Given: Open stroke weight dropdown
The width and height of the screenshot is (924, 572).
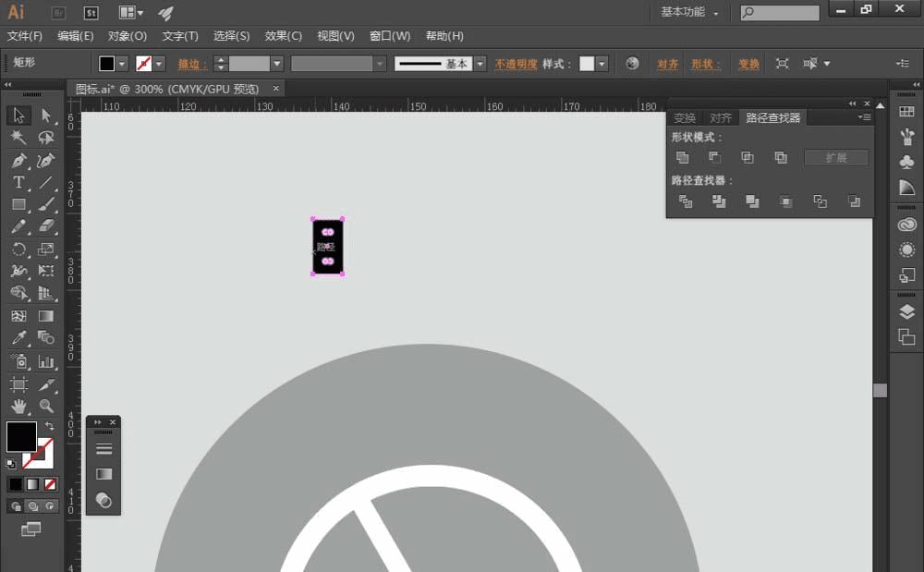Looking at the screenshot, I should coord(277,64).
